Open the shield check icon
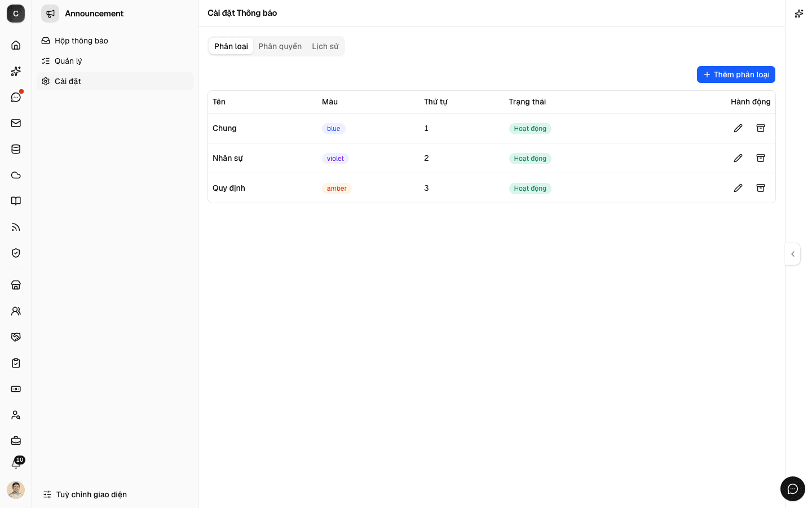The width and height of the screenshot is (812, 508). pyautogui.click(x=16, y=253)
